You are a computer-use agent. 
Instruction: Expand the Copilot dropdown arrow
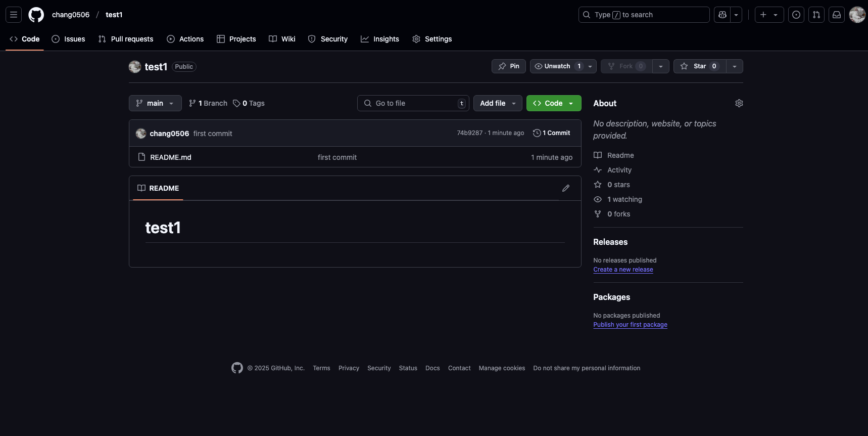coord(736,15)
